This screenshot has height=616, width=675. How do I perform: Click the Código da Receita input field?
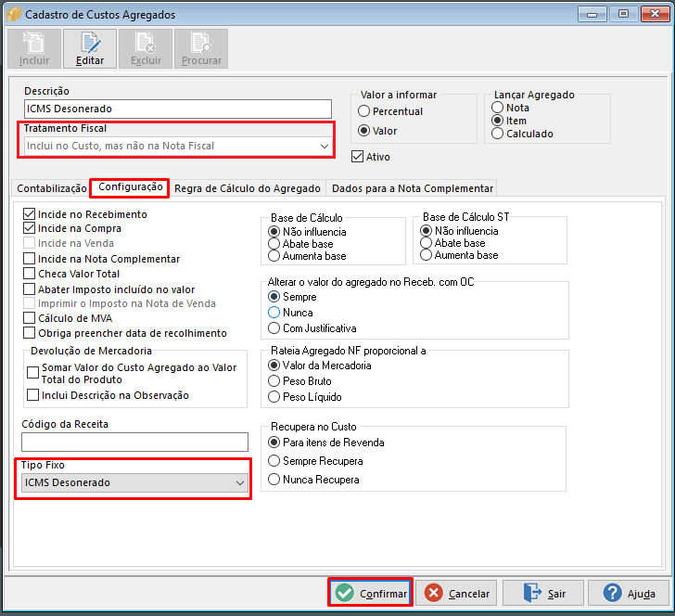click(x=134, y=442)
